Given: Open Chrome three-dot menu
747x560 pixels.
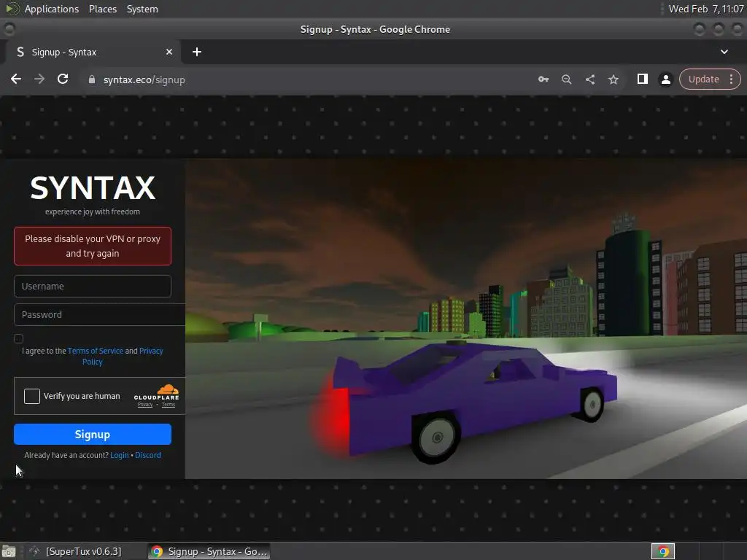Looking at the screenshot, I should pyautogui.click(x=731, y=79).
